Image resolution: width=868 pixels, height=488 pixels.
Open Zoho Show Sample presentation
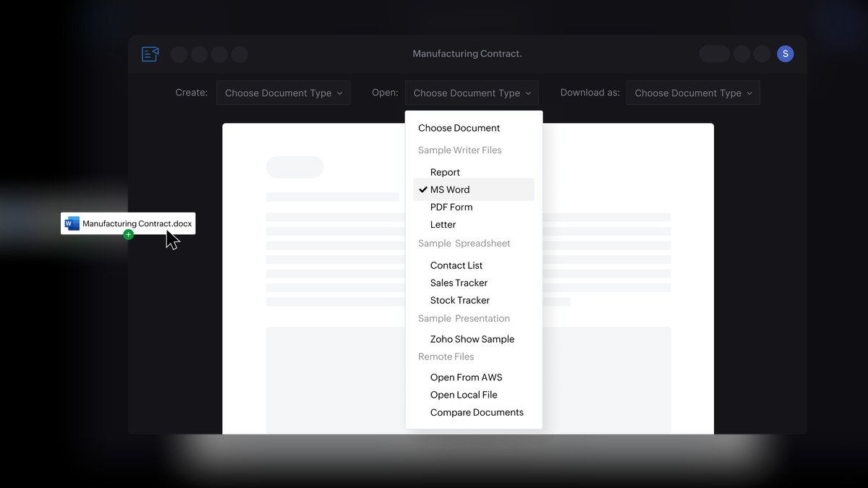pyautogui.click(x=474, y=339)
